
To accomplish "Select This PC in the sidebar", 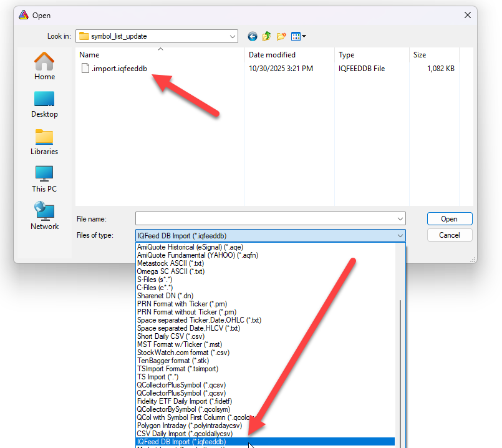I will [44, 178].
